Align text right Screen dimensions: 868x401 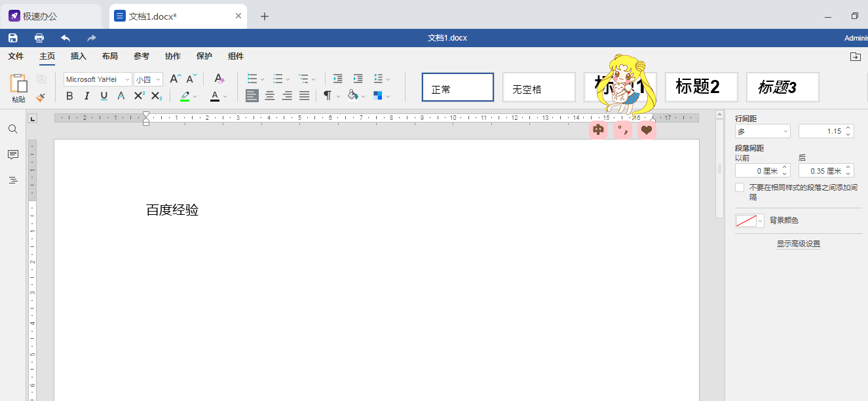pyautogui.click(x=287, y=96)
